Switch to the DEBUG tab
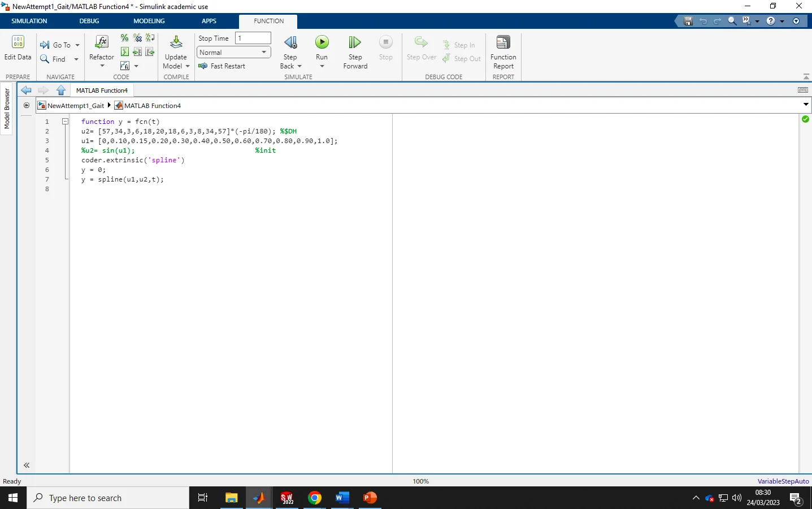The image size is (812, 509). pos(89,21)
